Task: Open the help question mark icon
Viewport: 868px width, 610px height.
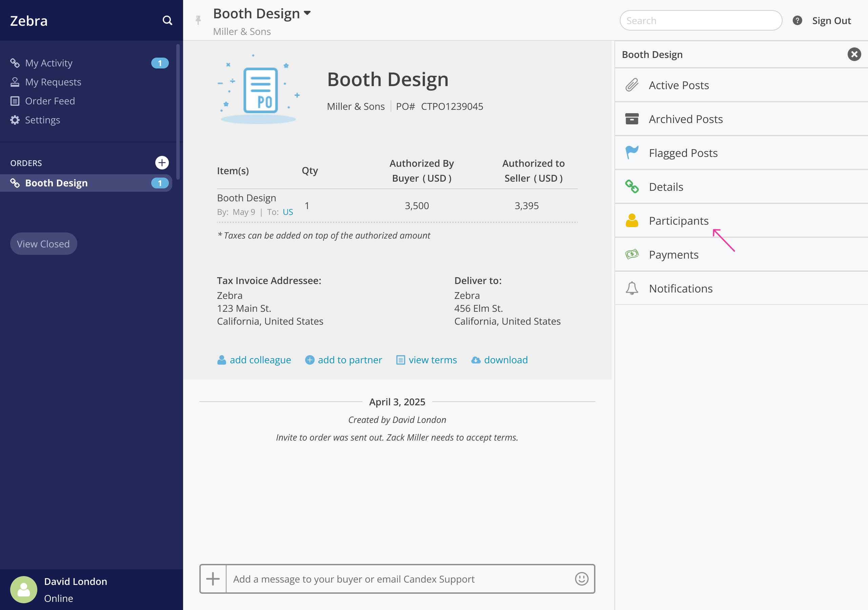Action: coord(797,20)
